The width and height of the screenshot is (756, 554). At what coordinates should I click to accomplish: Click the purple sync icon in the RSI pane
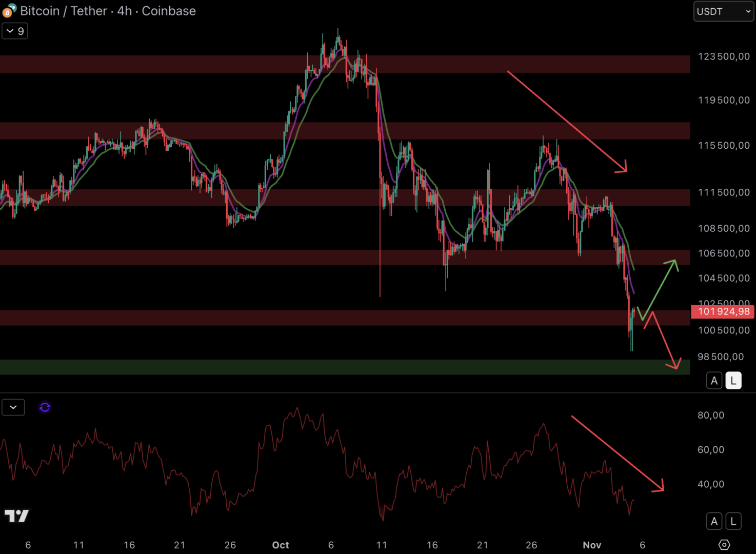tap(45, 407)
